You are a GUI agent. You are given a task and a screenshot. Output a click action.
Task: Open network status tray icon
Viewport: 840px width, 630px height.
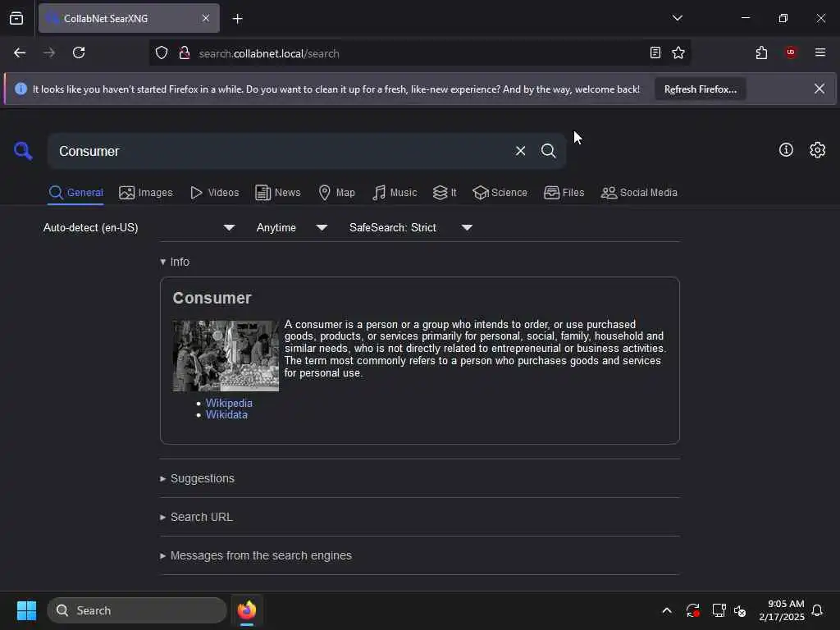click(x=719, y=610)
